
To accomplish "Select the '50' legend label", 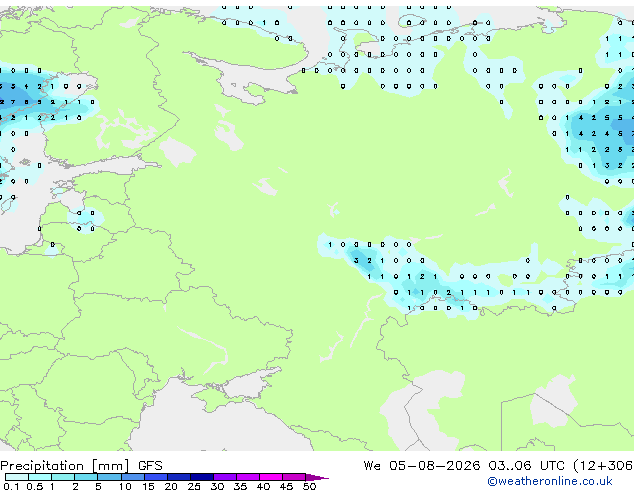I will point(309,486).
